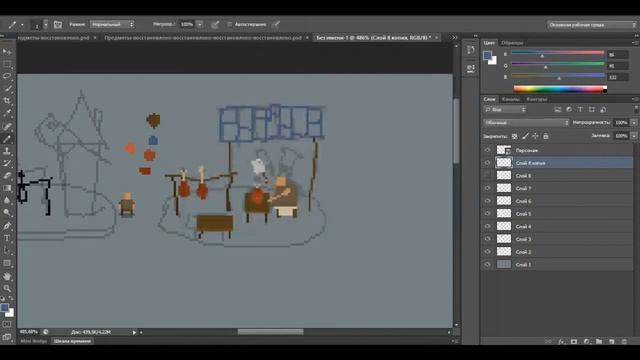Select the Horizontal Type tool
The height and width of the screenshot is (360, 640).
7,238
